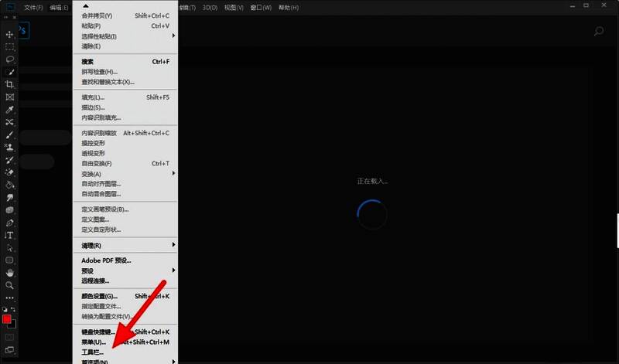Click the red foreground color swatch
The width and height of the screenshot is (619, 364).
point(7,319)
